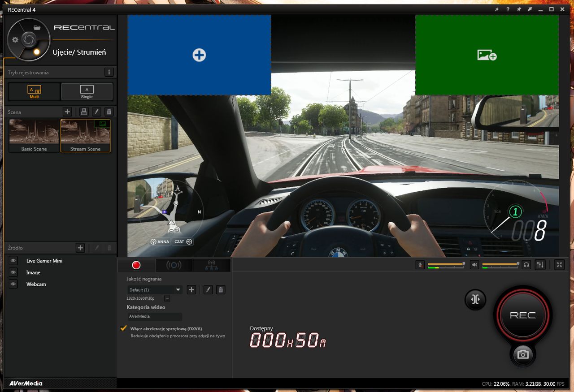The width and height of the screenshot is (574, 392).
Task: Click the AVerMedia logo in the footer
Action: [x=26, y=383]
